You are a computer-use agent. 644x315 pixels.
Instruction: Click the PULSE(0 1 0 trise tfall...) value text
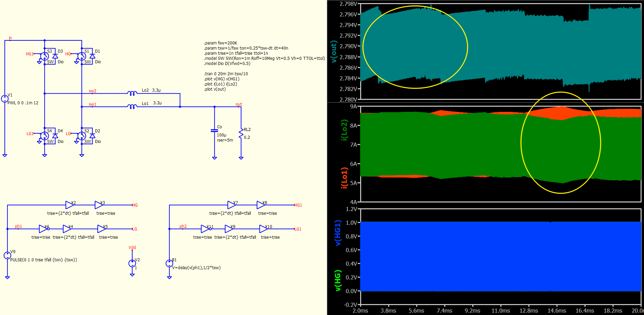(43, 260)
